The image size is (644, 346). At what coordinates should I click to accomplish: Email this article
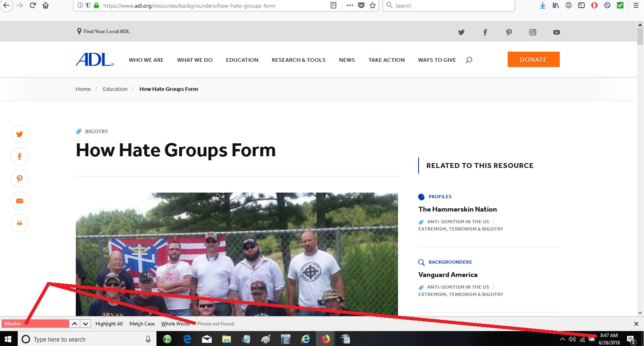coord(19,201)
